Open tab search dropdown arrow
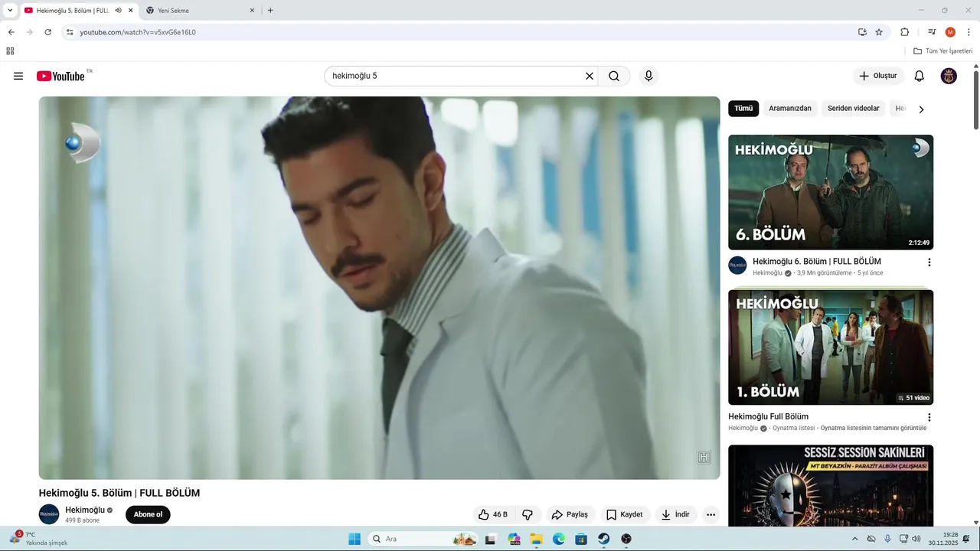 (10, 11)
